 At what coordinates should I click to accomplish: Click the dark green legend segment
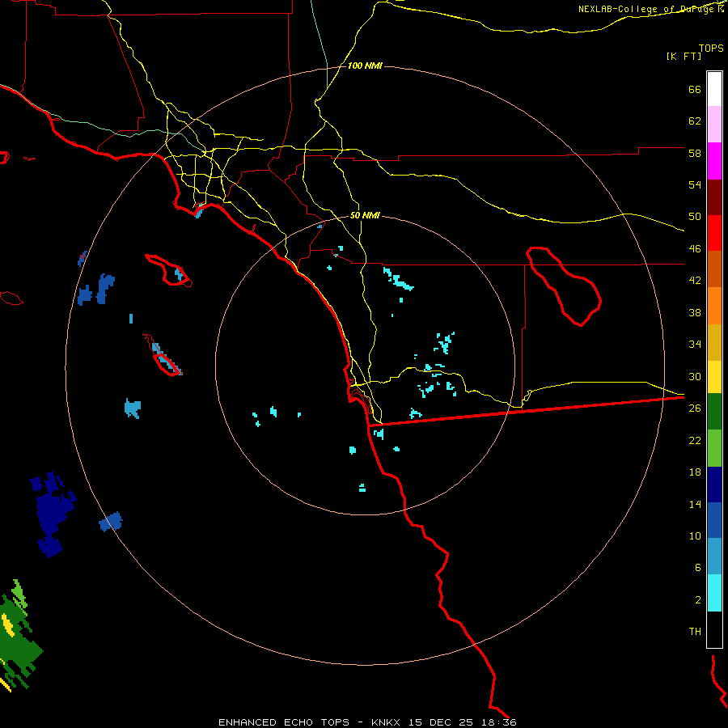(714, 411)
